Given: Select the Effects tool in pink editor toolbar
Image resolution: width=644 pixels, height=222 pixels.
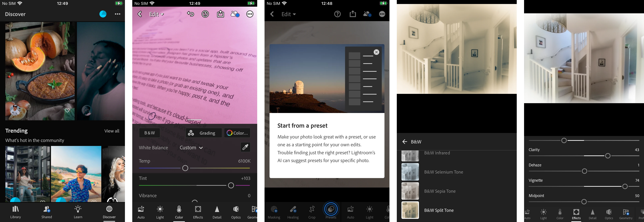Looking at the screenshot, I should (x=198, y=212).
